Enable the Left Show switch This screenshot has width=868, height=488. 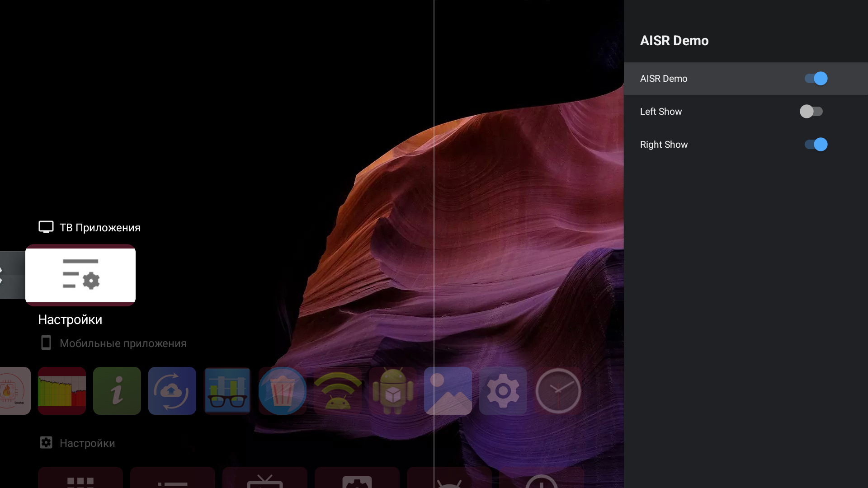coord(811,112)
